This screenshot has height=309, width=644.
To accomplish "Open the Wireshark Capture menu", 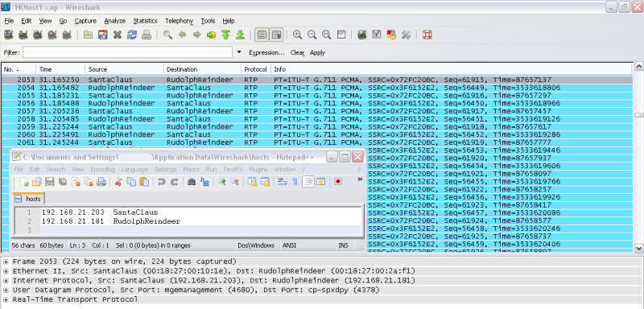I will point(85,20).
